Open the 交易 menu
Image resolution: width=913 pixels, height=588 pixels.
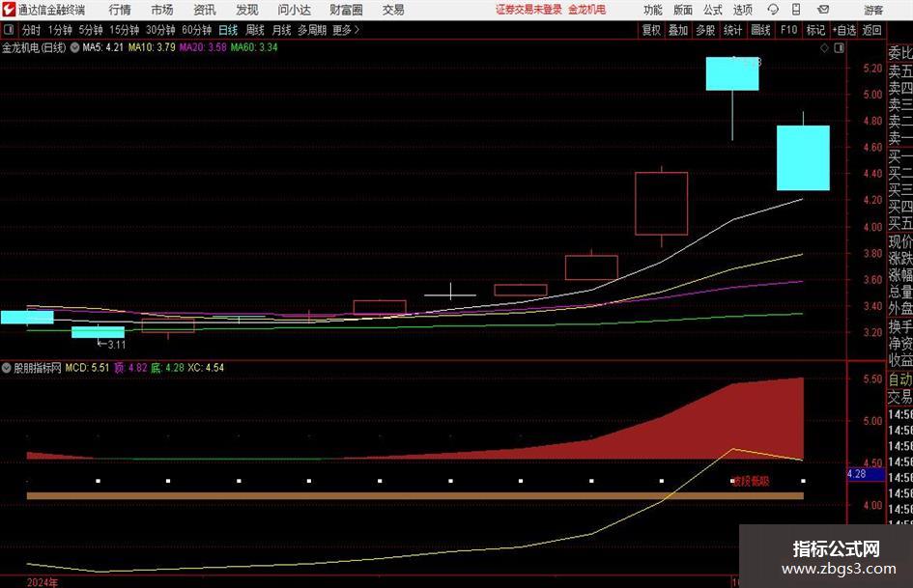(x=393, y=10)
